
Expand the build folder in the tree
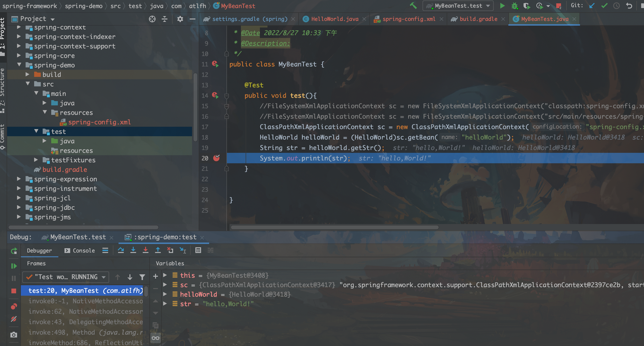tap(28, 75)
